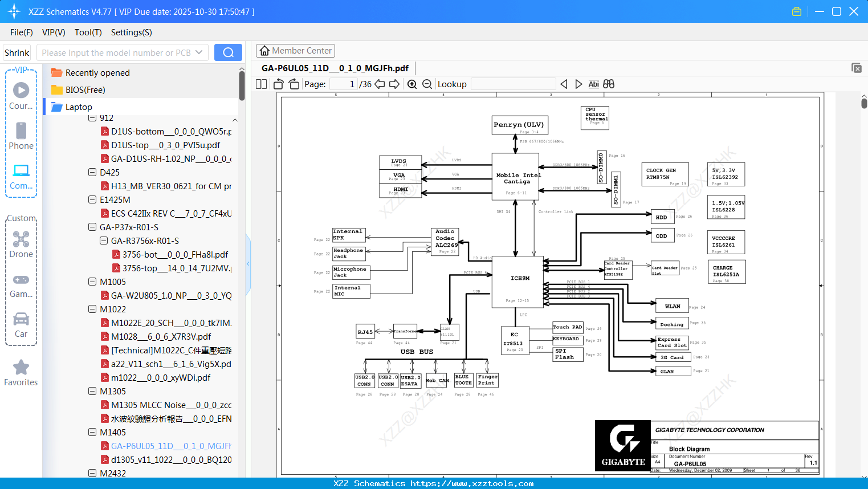Open Favorites star in sidebar
The height and width of the screenshot is (489, 868).
[x=21, y=373]
